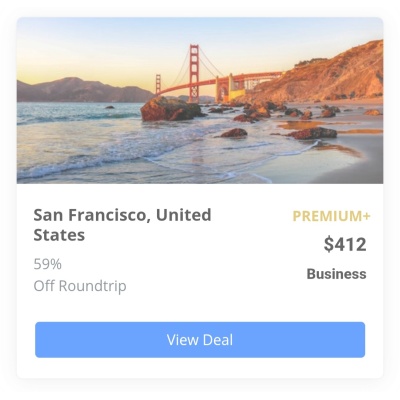The height and width of the screenshot is (400, 400).
Task: Open the San Francisco beach photo
Action: pyautogui.click(x=200, y=100)
